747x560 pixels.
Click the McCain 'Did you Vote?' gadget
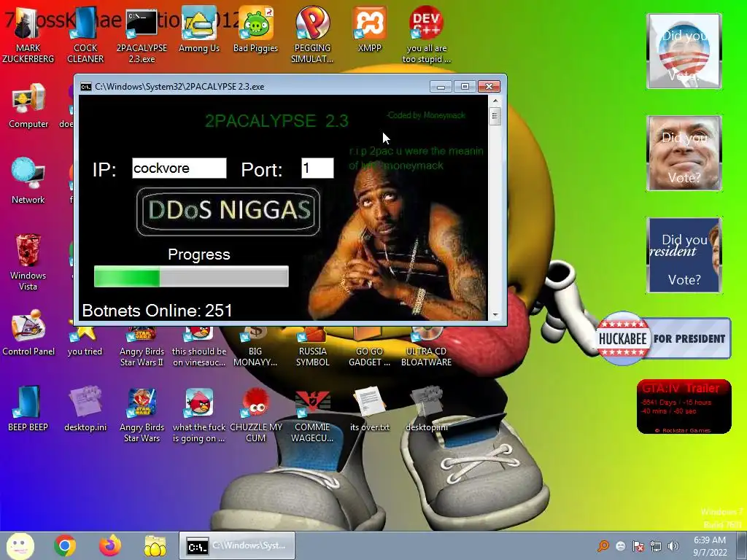684,153
